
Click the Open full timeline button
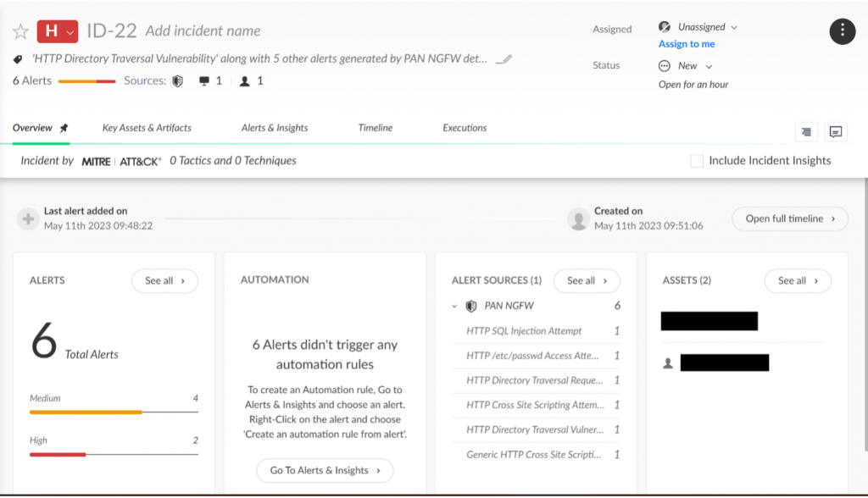[x=790, y=219]
